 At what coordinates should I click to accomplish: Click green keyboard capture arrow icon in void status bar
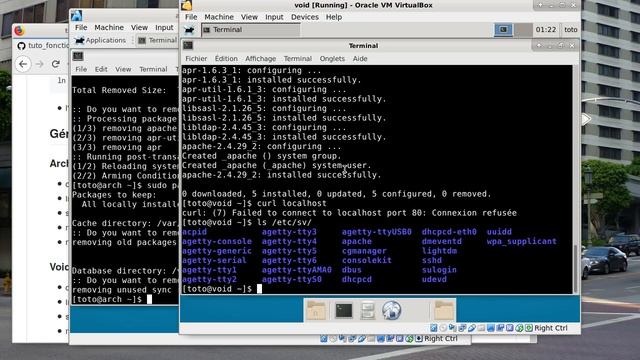pos(529,328)
